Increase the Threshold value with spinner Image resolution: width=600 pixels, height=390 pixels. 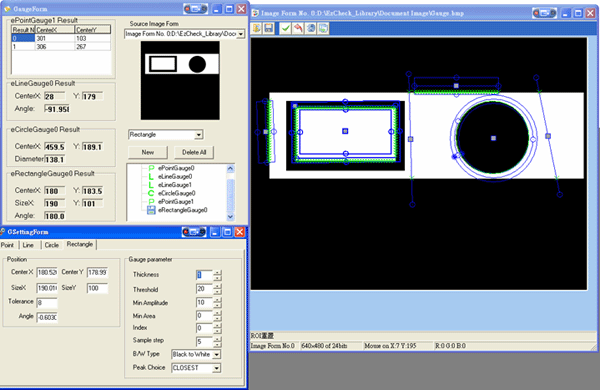pos(217,286)
